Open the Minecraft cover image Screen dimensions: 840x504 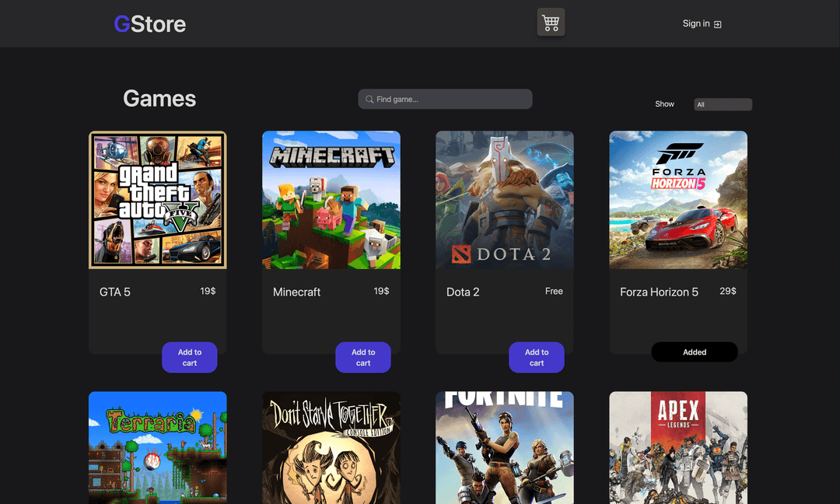[331, 200]
